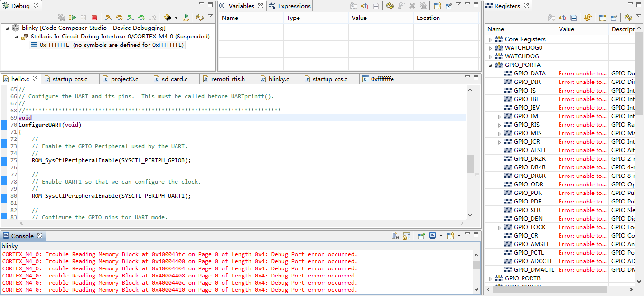This screenshot has height=296, width=644.
Task: Click the Step Into icon in Debug toolbar
Action: coord(109,18)
